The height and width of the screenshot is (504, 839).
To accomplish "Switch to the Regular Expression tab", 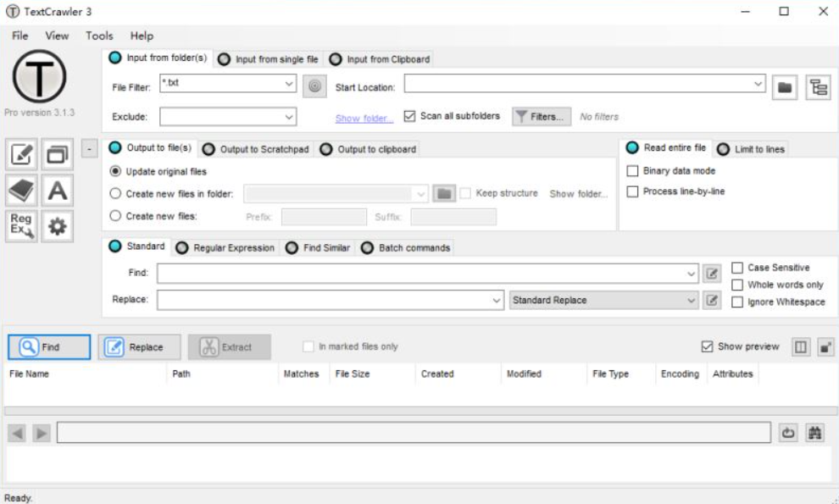I will (x=225, y=247).
